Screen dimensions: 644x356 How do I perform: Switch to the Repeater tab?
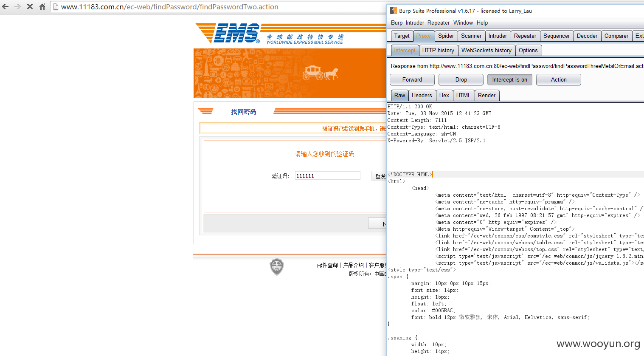coord(525,36)
